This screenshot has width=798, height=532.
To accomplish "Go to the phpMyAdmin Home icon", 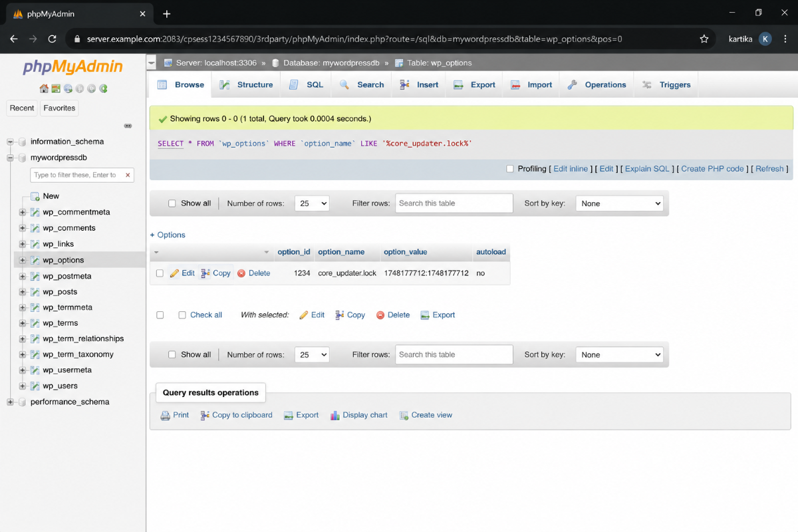I will [44, 88].
